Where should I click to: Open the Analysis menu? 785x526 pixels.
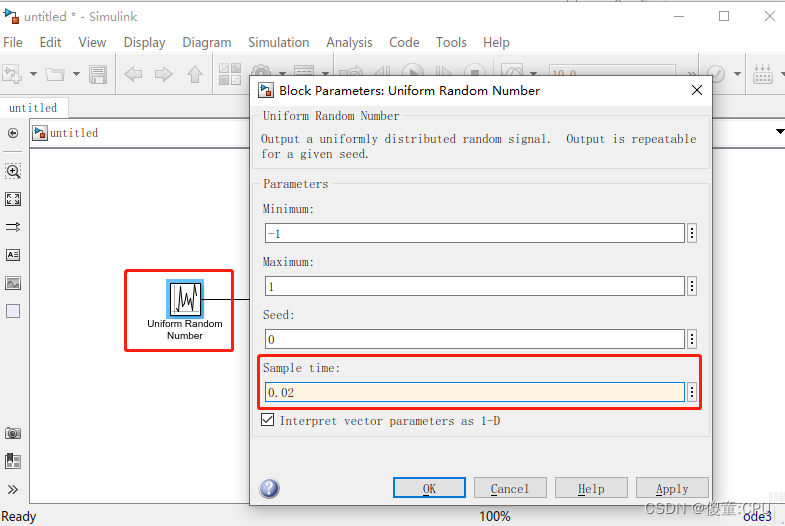(349, 43)
